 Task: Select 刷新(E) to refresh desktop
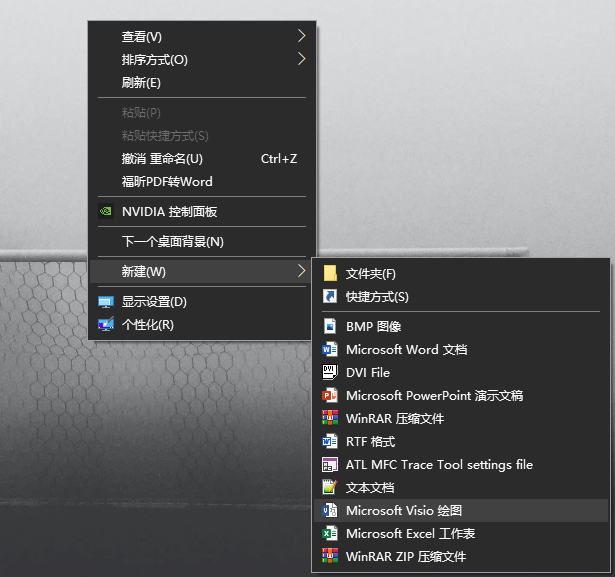point(202,83)
